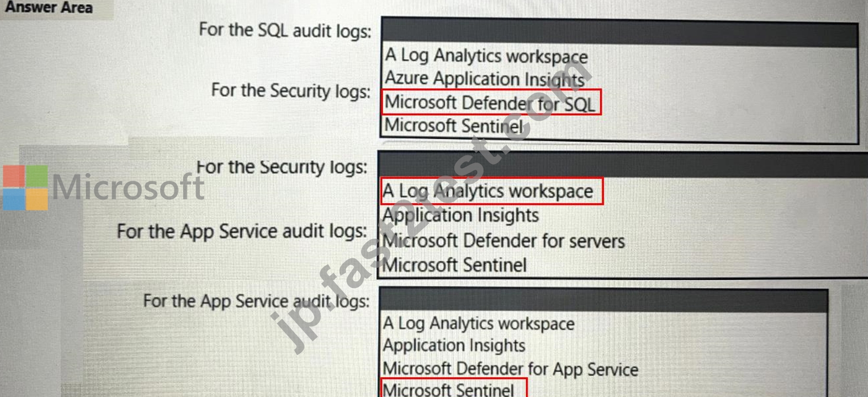Select Microsoft Defender for SQL option

[x=490, y=103]
